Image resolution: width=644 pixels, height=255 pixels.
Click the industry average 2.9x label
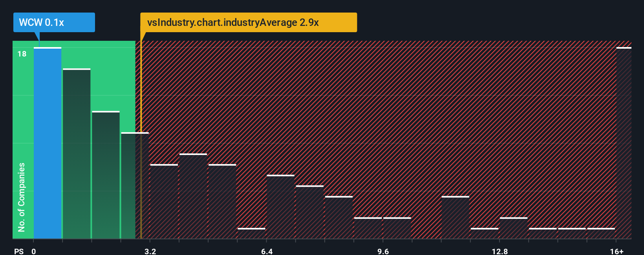249,22
